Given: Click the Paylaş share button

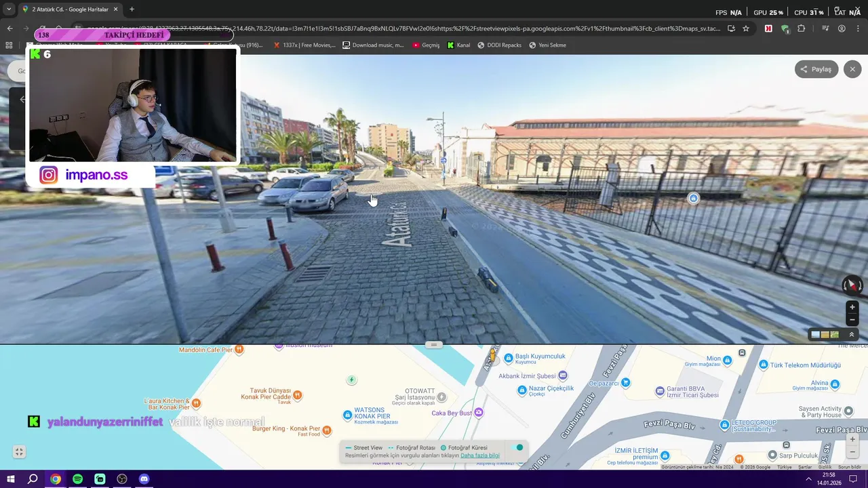Looking at the screenshot, I should (x=816, y=69).
